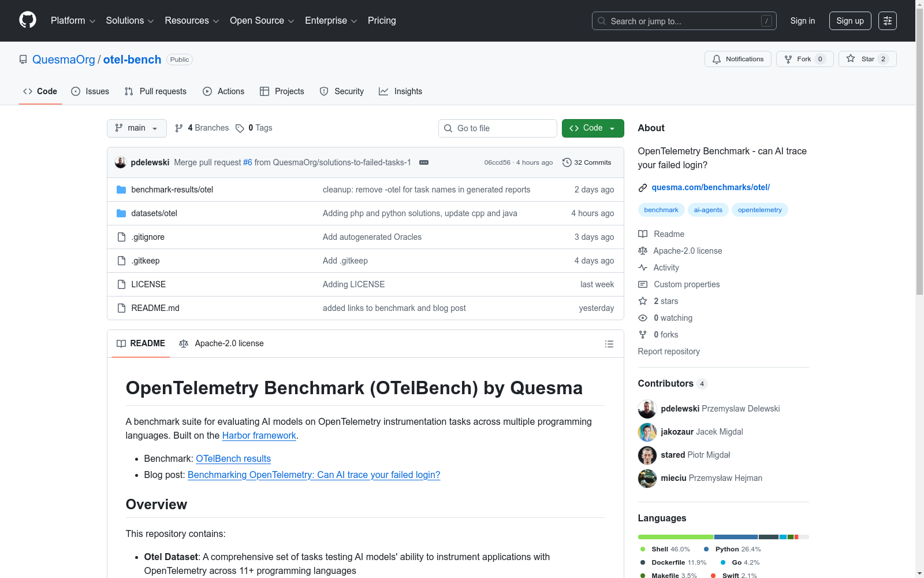Switch to the Pull requests tab
The image size is (924, 578).
pyautogui.click(x=155, y=91)
